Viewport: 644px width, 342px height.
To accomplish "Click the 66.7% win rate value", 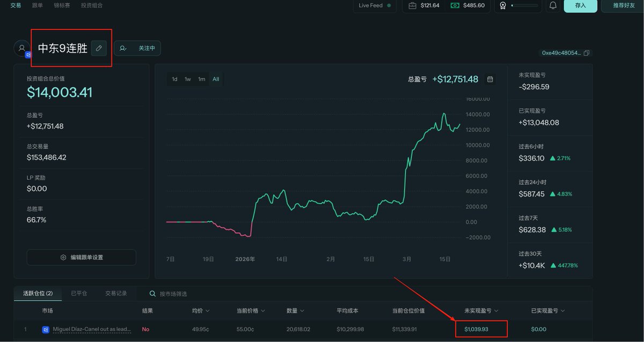I will 36,220.
